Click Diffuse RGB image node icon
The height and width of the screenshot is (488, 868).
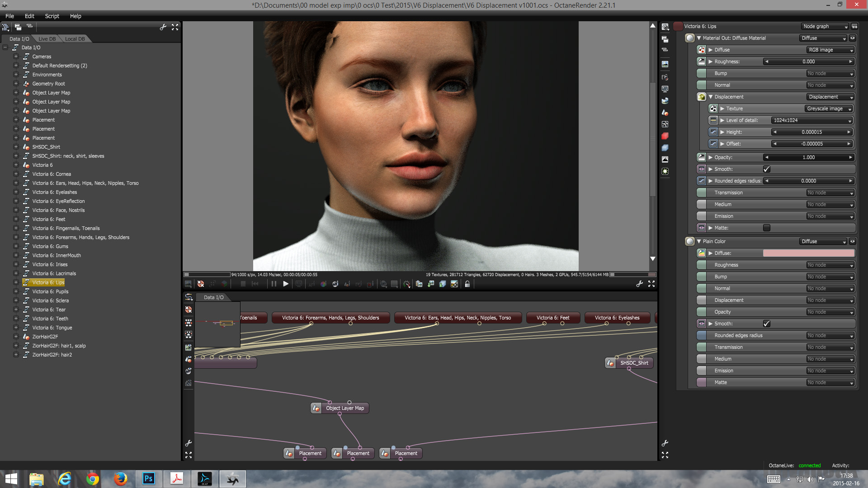tap(701, 50)
